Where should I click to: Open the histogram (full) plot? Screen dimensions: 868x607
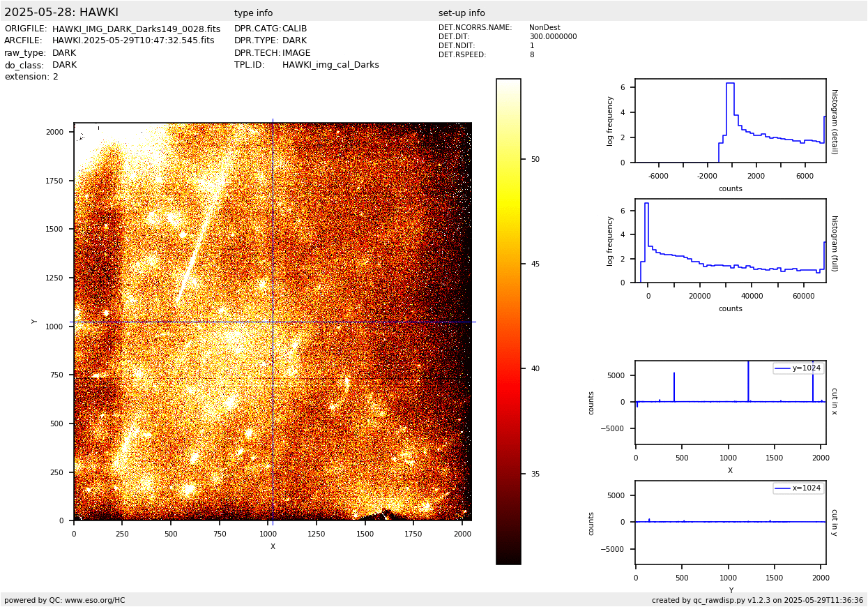tap(730, 241)
